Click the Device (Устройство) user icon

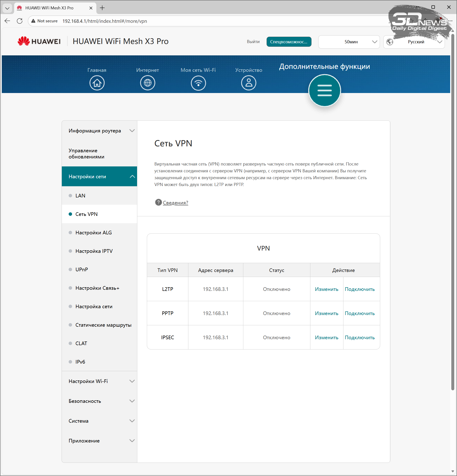click(249, 83)
